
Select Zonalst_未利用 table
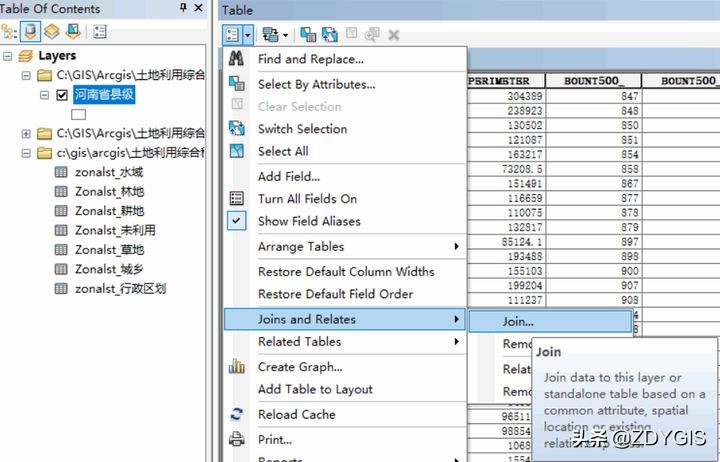click(115, 230)
